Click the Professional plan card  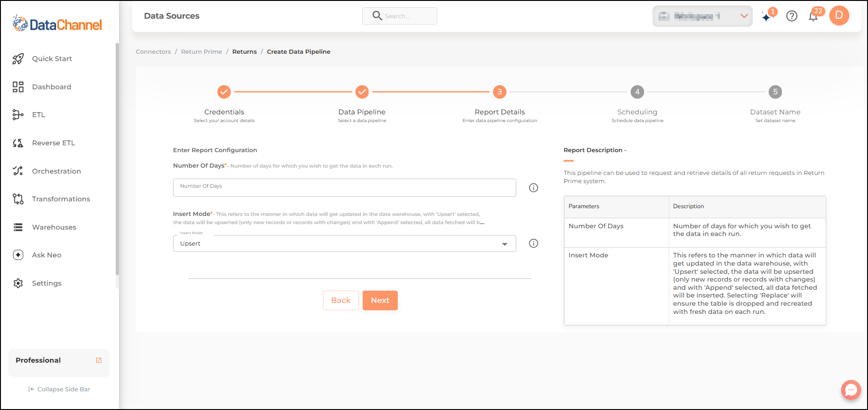(x=59, y=363)
